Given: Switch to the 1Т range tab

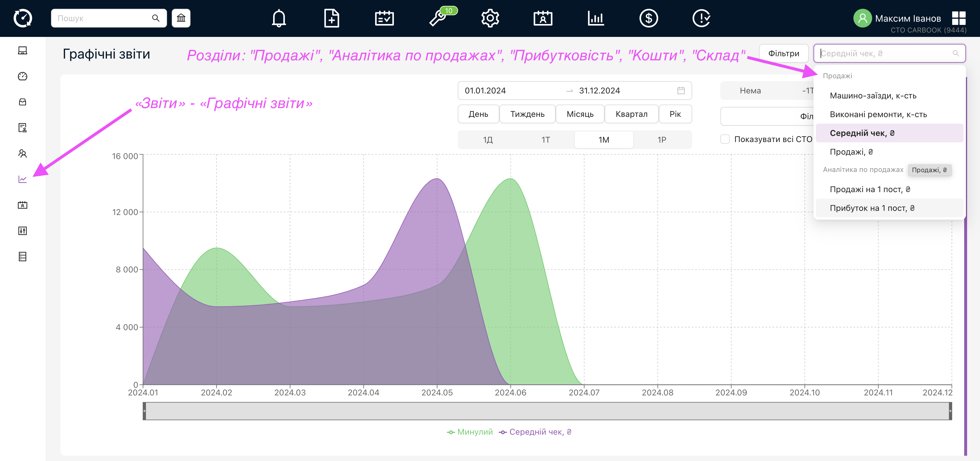Looking at the screenshot, I should [x=546, y=139].
